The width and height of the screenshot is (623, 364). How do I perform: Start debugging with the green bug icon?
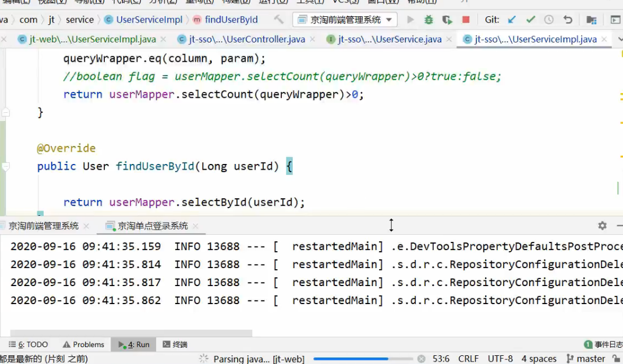point(429,19)
